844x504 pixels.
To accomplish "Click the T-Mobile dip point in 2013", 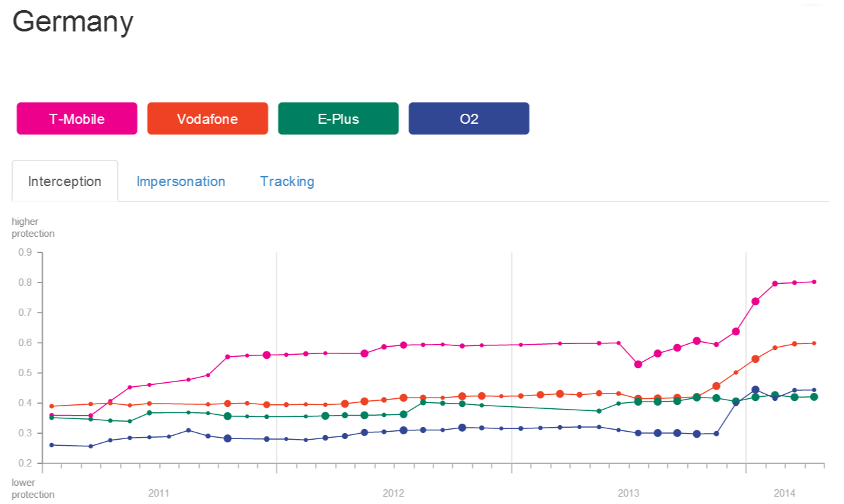I will tap(638, 364).
